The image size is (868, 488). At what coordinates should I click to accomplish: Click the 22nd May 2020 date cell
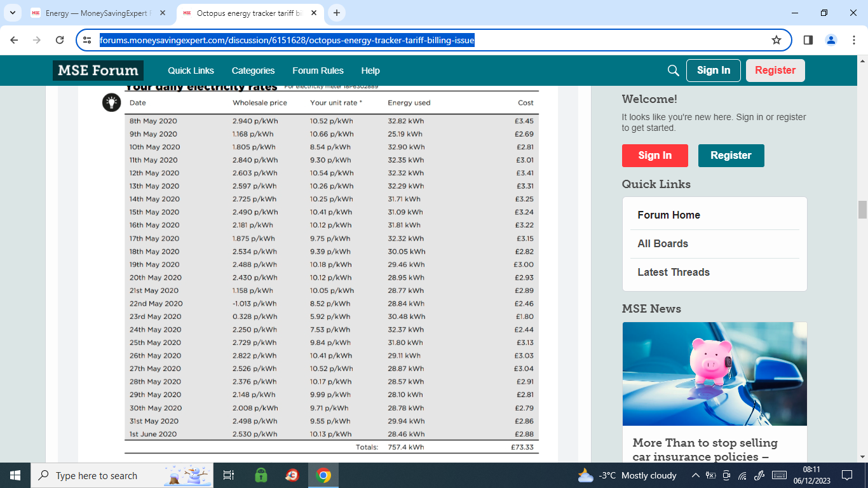pyautogui.click(x=156, y=304)
